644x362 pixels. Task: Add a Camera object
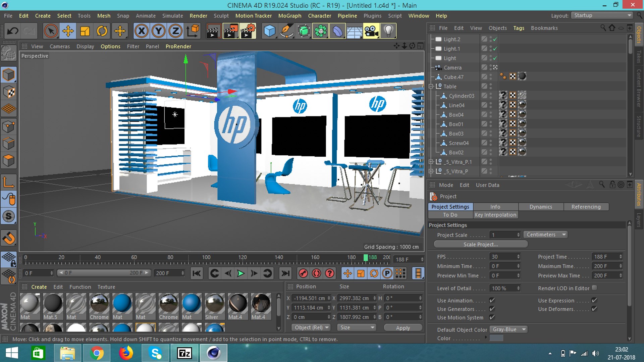pyautogui.click(x=371, y=31)
